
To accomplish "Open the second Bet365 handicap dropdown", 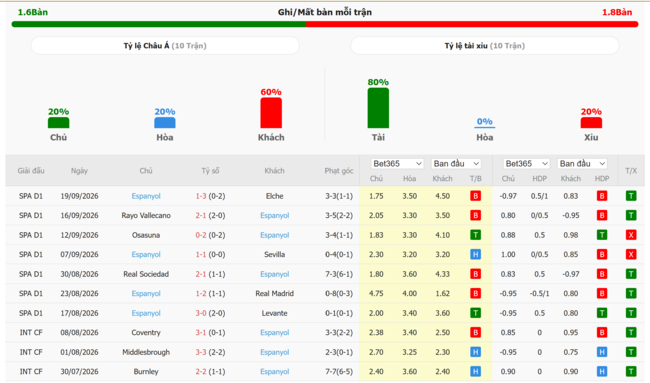I will pos(526,164).
